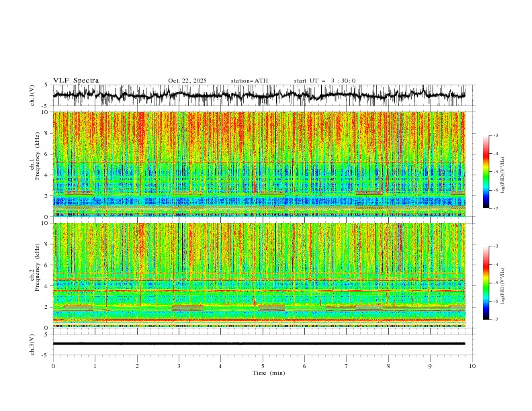Viewport: 532px width, 411px height.
Task: Click the log(PSD) label beside ch.1 colorbar
Action: [503, 175]
